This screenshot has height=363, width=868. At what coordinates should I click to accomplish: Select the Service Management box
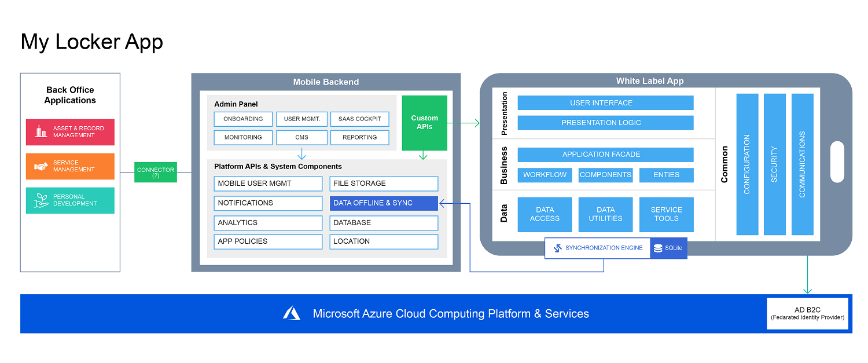click(x=70, y=166)
